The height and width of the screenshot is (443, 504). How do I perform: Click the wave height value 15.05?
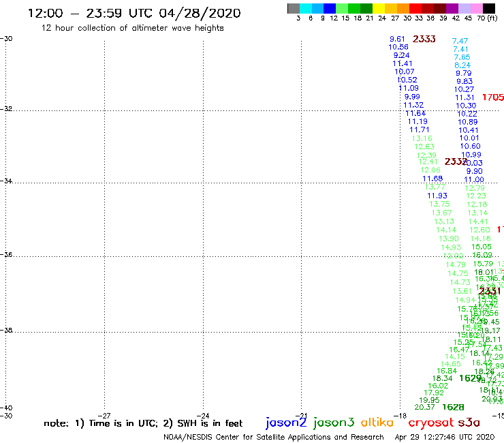coord(482,247)
